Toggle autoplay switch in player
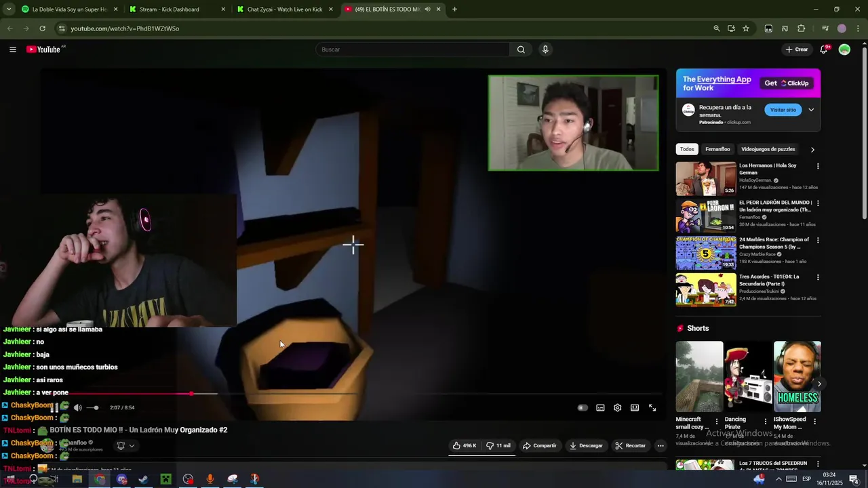Screen dimensions: 868x488 tap(583, 407)
